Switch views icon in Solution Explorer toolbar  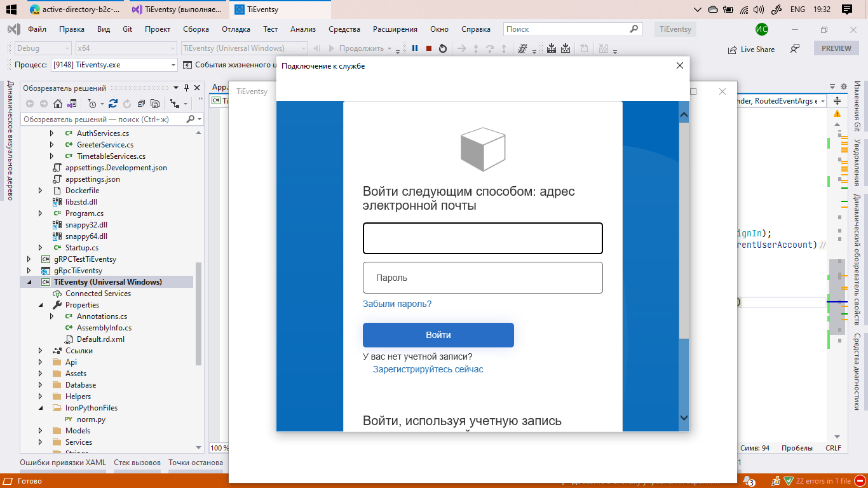[x=72, y=104]
